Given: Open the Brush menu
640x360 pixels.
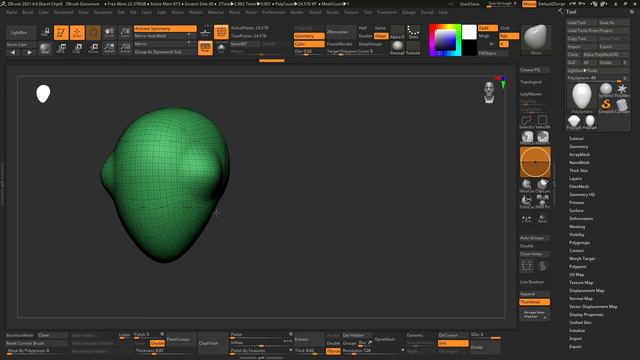Looking at the screenshot, I should (x=28, y=13).
